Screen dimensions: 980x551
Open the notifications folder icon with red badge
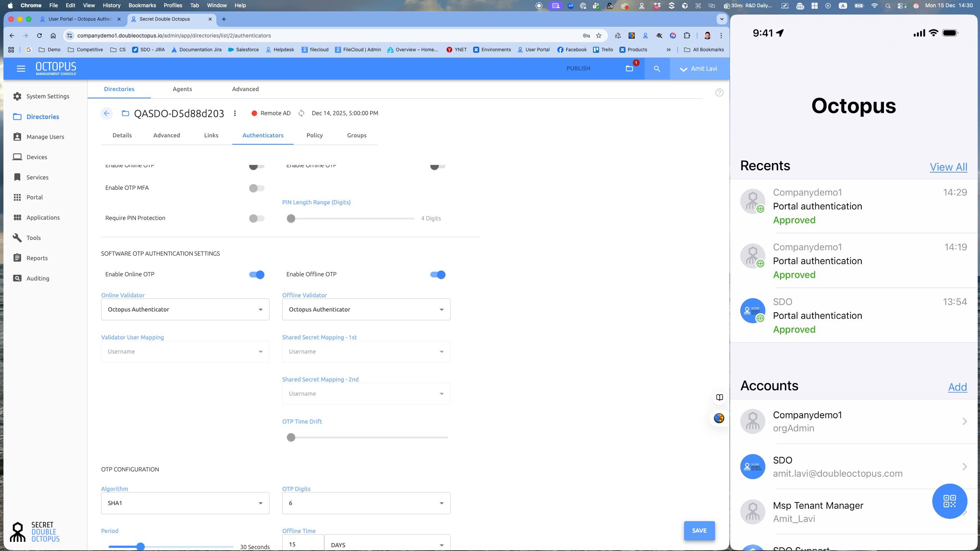point(629,68)
